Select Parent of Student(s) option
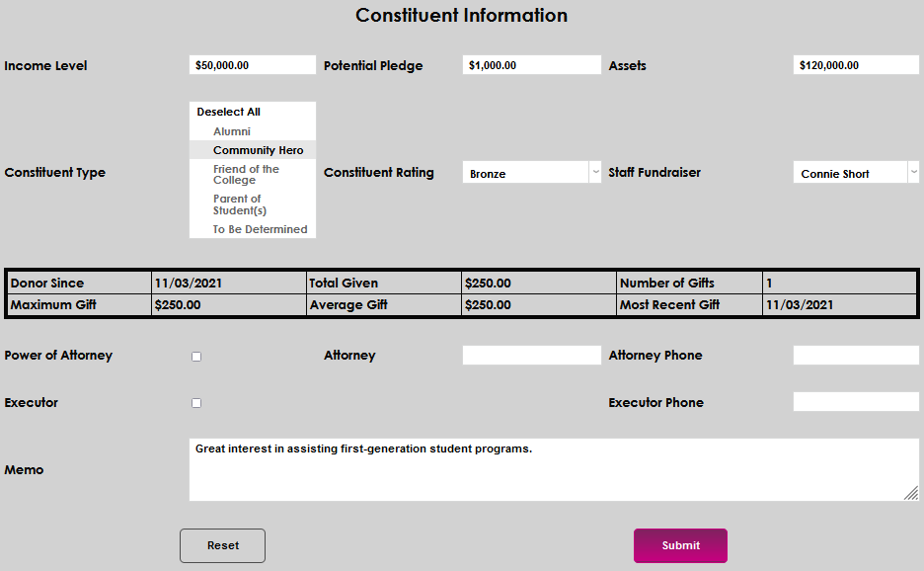Image resolution: width=924 pixels, height=571 pixels. [240, 204]
